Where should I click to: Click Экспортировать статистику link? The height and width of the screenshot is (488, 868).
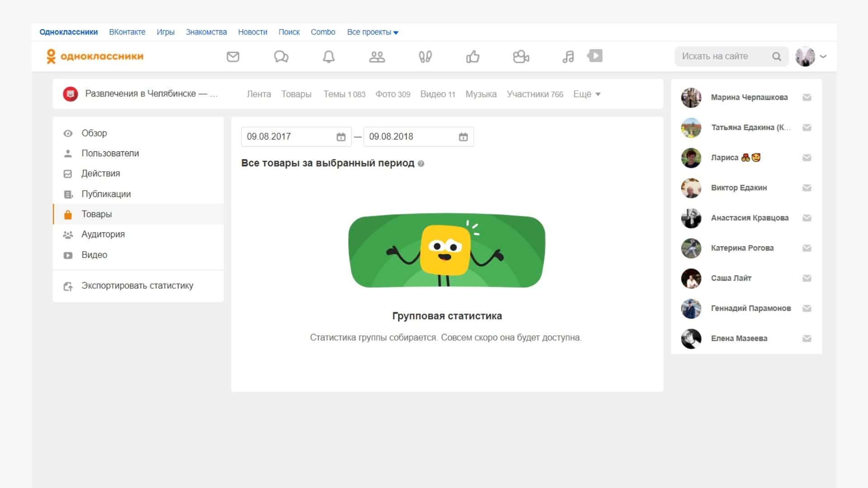(x=137, y=286)
